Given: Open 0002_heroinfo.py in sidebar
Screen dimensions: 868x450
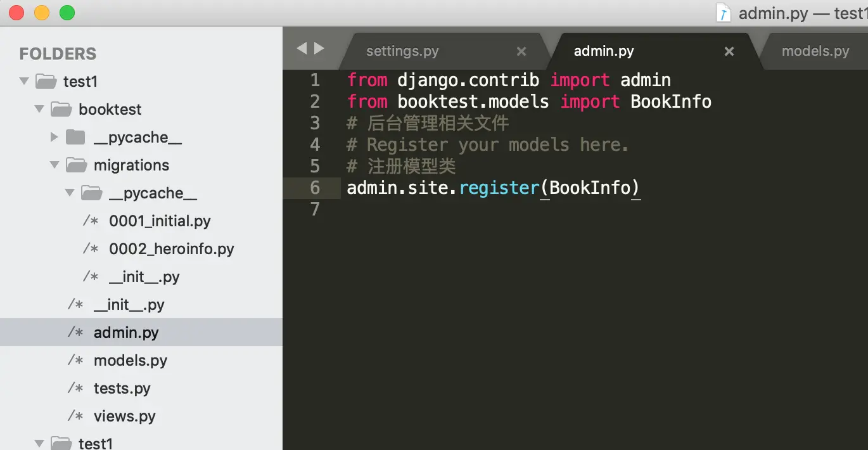Looking at the screenshot, I should coord(172,248).
